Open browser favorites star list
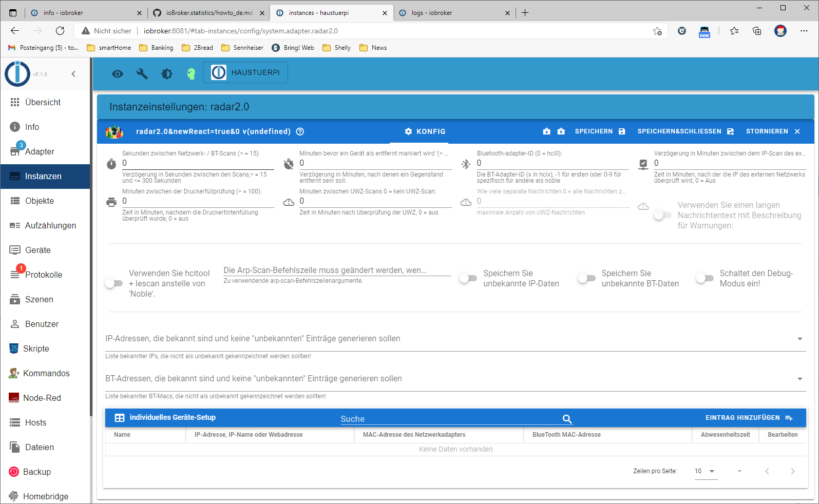Screen dimensions: 819x504 (x=734, y=31)
